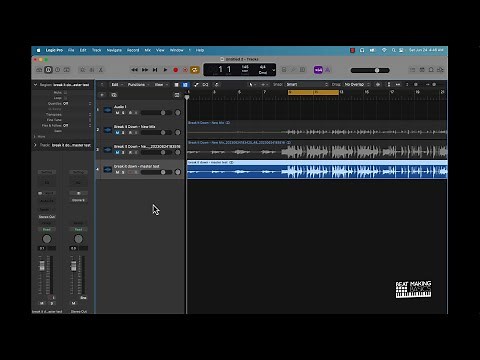Click the waveform vertical zoom button

point(378,85)
